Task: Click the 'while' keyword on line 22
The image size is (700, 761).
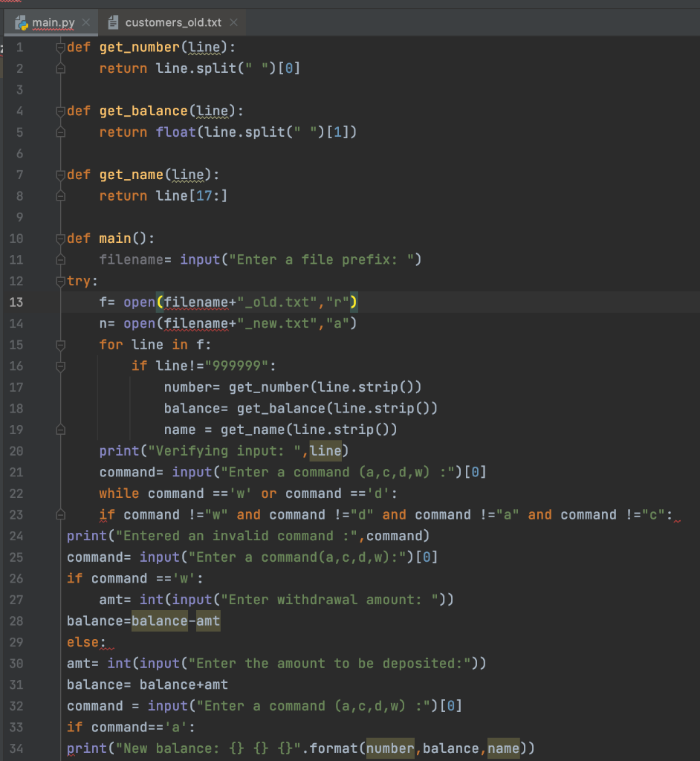Action: click(119, 493)
